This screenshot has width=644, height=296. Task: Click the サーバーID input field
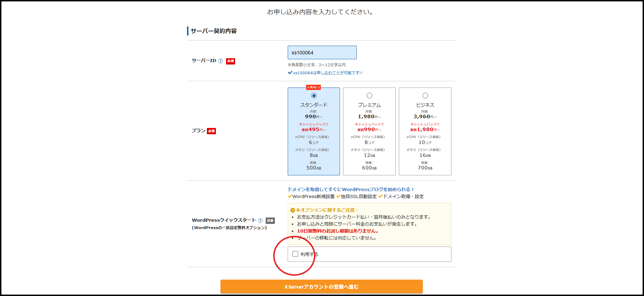(x=322, y=53)
